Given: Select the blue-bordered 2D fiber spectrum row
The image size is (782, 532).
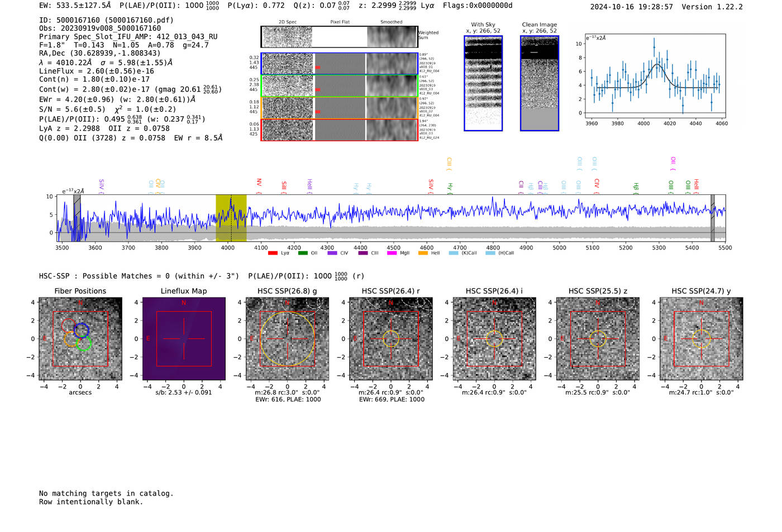Looking at the screenshot, I should tap(340, 64).
